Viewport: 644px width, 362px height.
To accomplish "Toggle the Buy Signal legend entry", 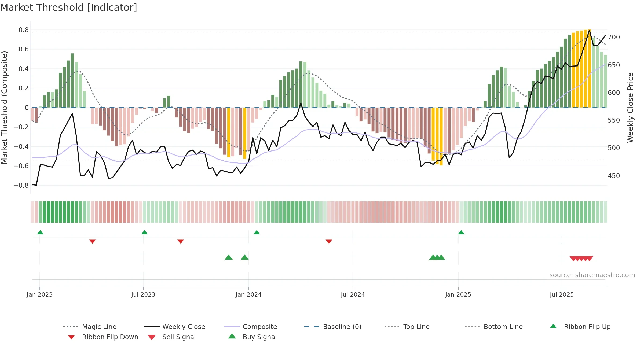I will pos(252,337).
